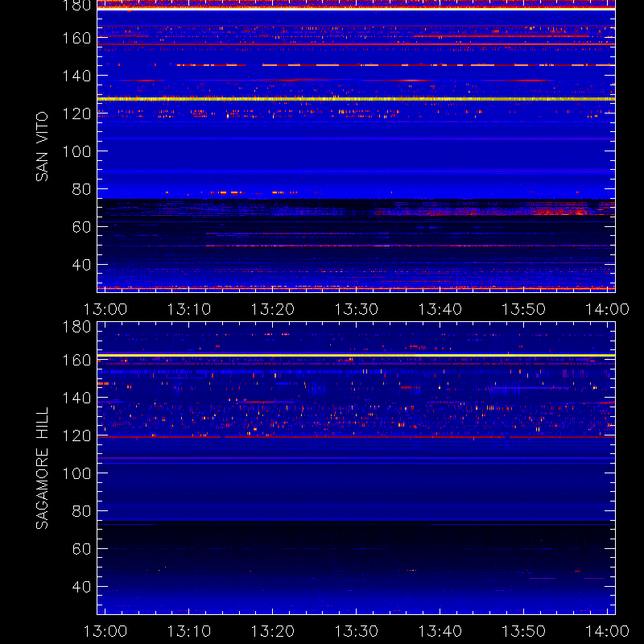Choose the 13:50 time label below Sagamore Hill plot
644x644 pixels.
[x=524, y=631]
